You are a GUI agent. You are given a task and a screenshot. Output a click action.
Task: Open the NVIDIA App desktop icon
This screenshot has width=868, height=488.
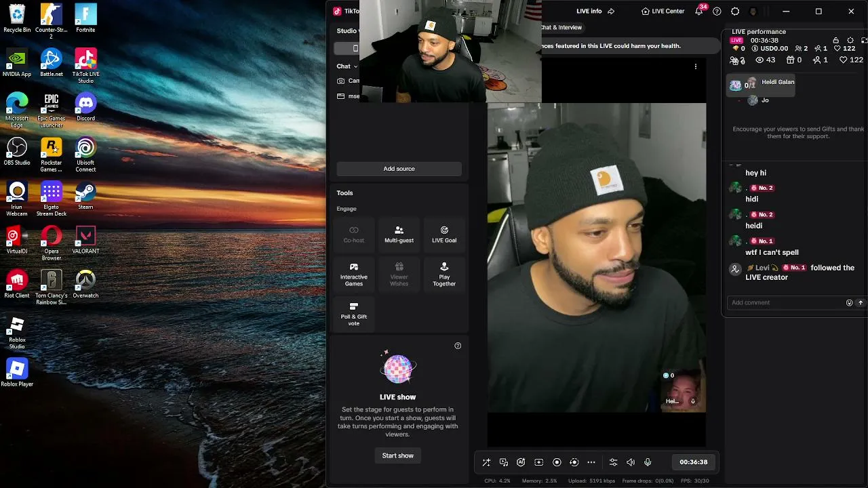(17, 62)
